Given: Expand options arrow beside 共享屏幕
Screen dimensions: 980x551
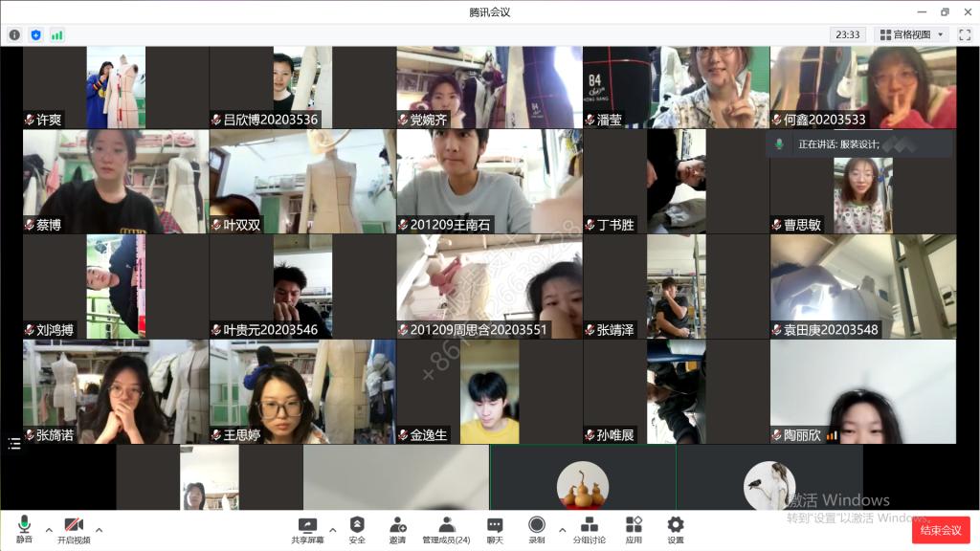Looking at the screenshot, I should pos(332,528).
